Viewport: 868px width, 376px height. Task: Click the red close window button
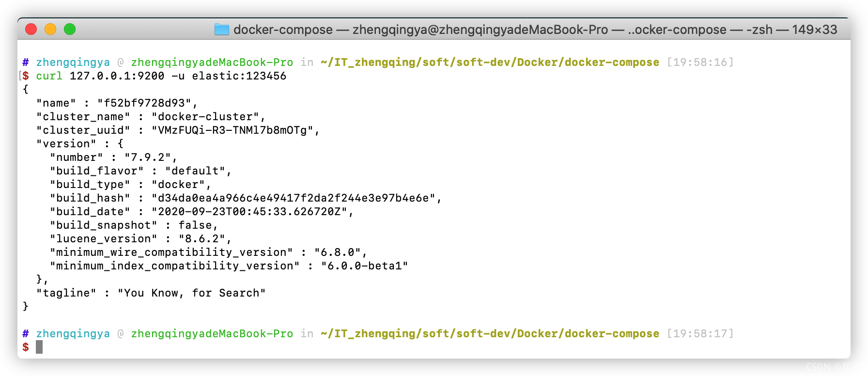point(31,29)
